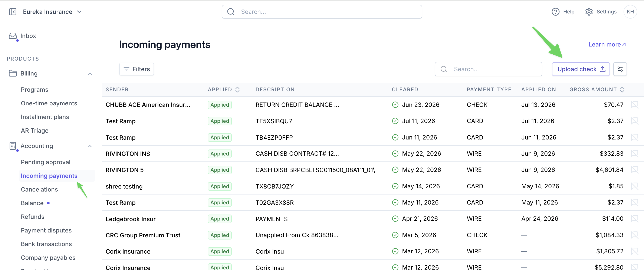The width and height of the screenshot is (644, 270).
Task: Follow the Learn more link
Action: coord(607,45)
